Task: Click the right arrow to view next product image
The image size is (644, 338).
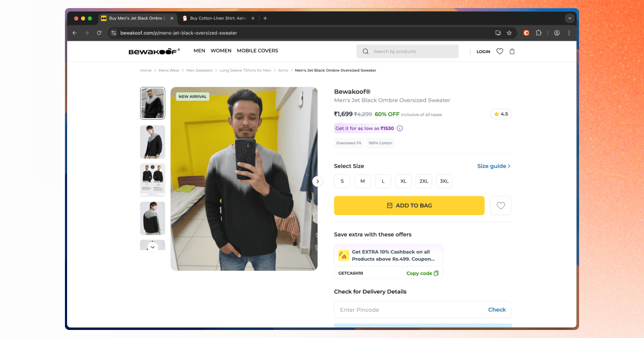Action: tap(317, 181)
